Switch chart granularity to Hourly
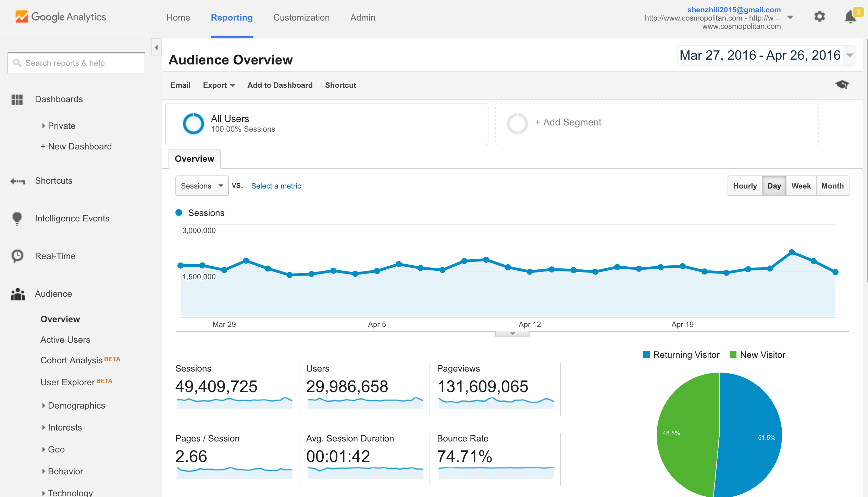The width and height of the screenshot is (868, 497). [745, 186]
